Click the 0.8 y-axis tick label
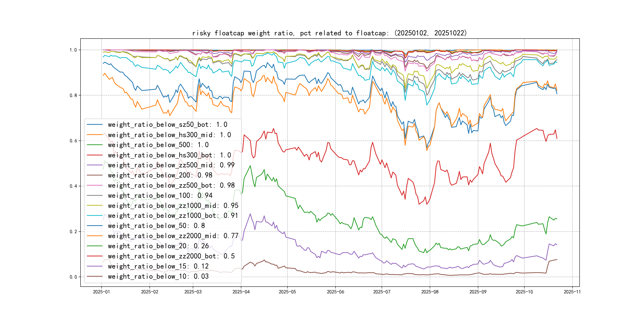644x322 pixels. click(x=73, y=95)
